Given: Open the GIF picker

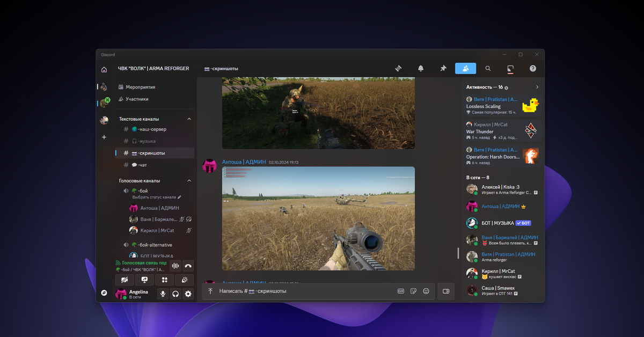Looking at the screenshot, I should [x=400, y=291].
